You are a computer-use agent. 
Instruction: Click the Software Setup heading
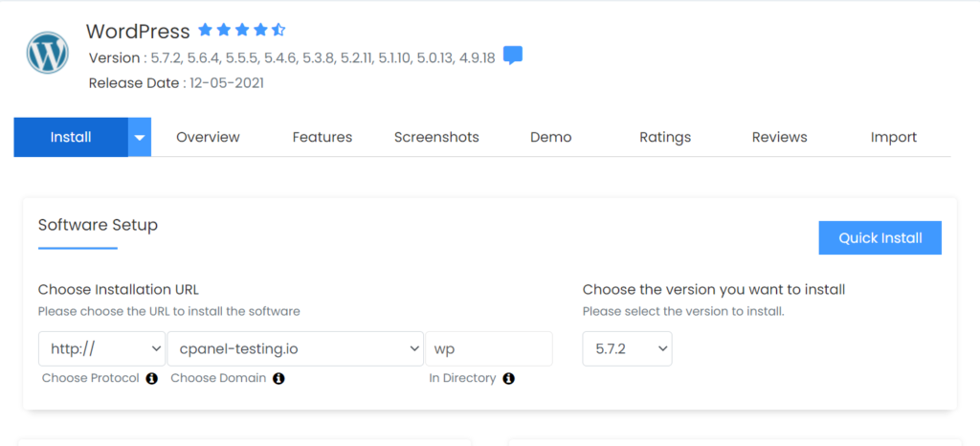point(99,225)
